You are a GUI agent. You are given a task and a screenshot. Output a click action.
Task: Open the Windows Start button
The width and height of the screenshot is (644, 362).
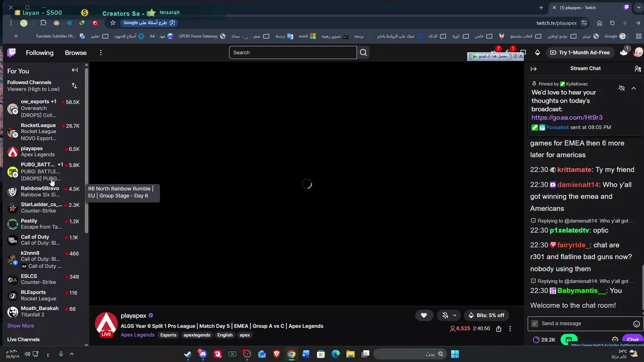coord(455,354)
